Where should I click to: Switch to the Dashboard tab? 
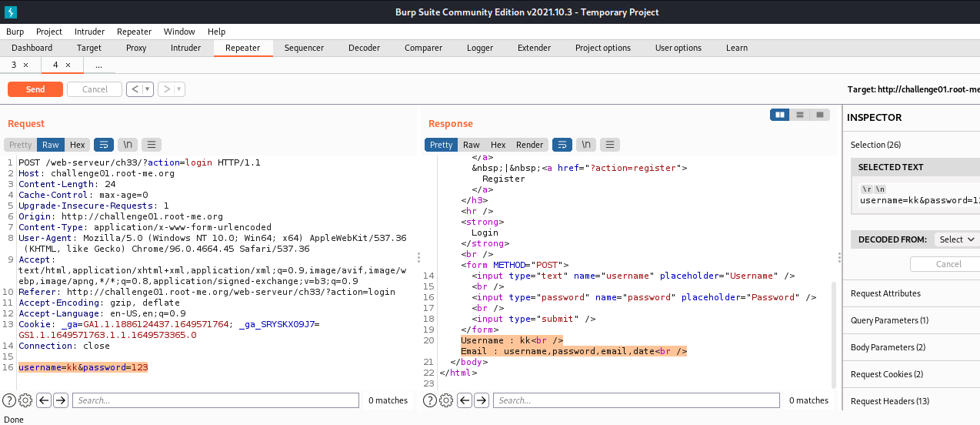(x=32, y=48)
